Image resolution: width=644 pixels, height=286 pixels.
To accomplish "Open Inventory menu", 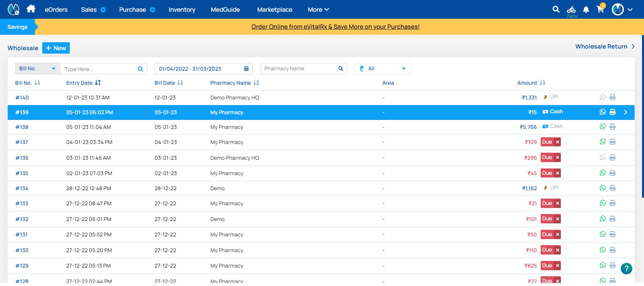I will tap(182, 10).
